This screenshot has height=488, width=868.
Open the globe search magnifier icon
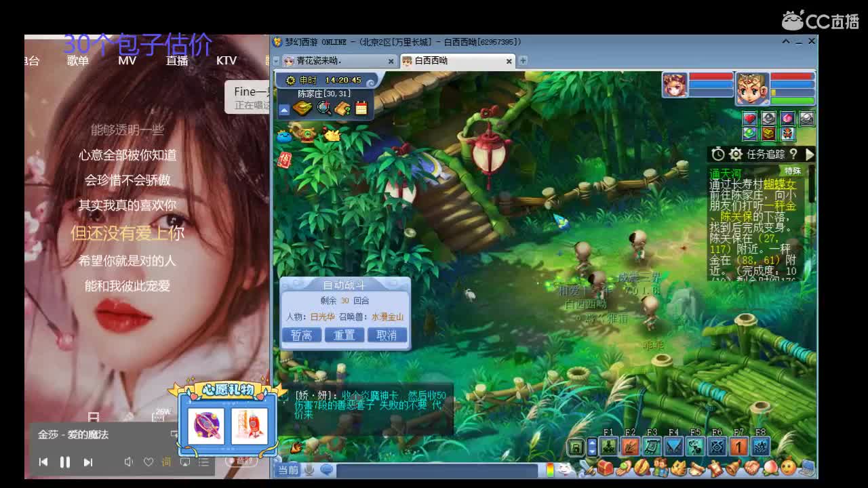tap(323, 108)
